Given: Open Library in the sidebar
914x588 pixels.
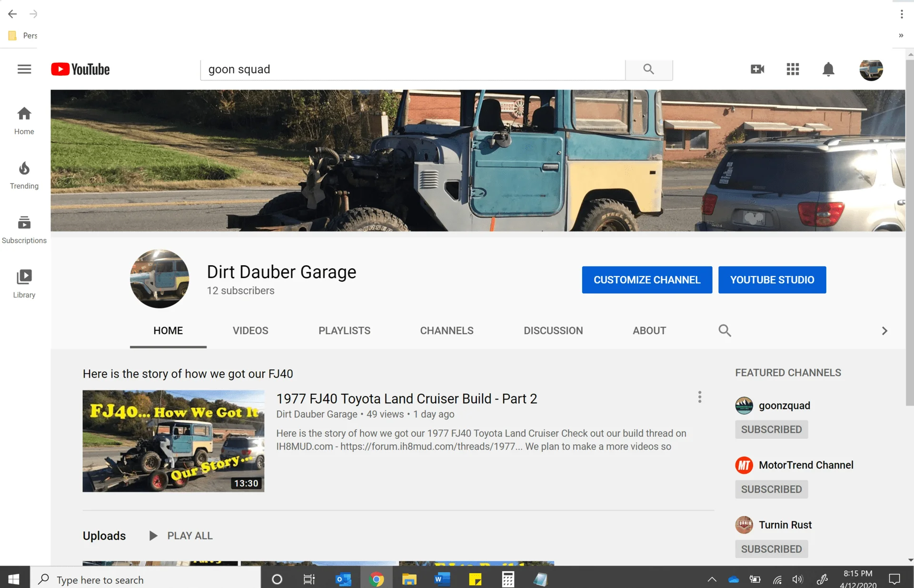Looking at the screenshot, I should click(x=24, y=284).
